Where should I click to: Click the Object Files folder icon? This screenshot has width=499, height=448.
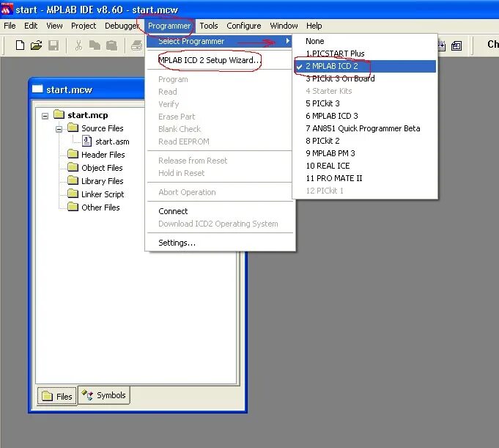[73, 167]
